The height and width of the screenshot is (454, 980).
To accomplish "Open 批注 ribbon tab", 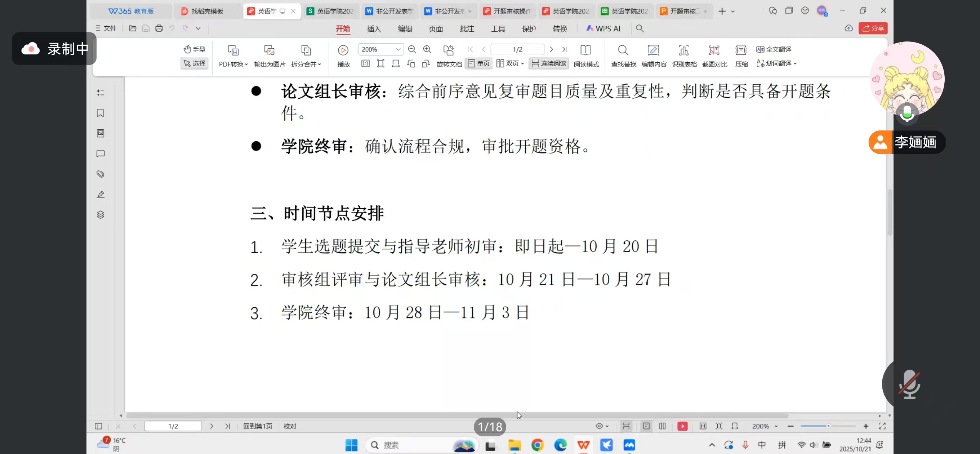I will click(467, 28).
